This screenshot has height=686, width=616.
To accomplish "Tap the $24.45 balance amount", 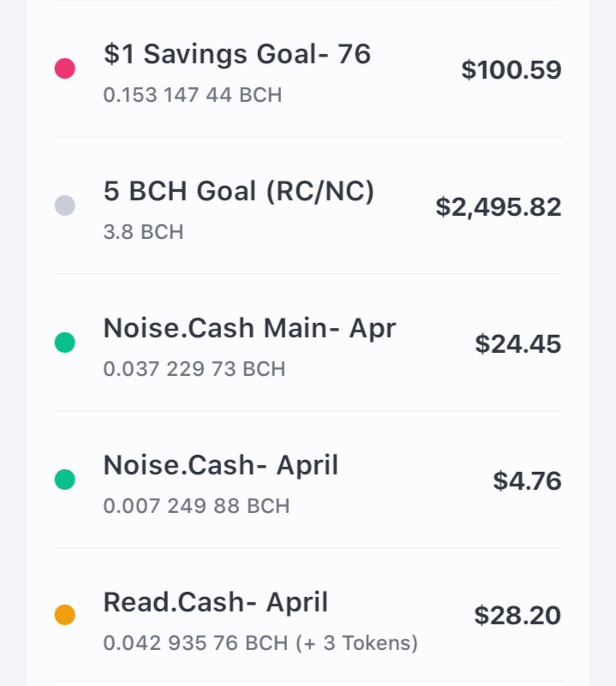I will click(x=518, y=344).
